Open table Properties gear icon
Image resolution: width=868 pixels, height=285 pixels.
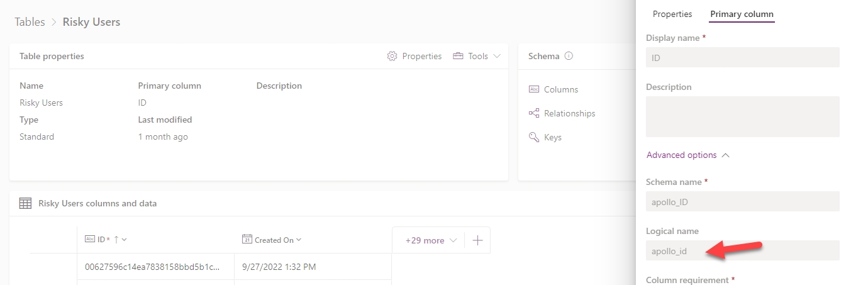coord(392,56)
